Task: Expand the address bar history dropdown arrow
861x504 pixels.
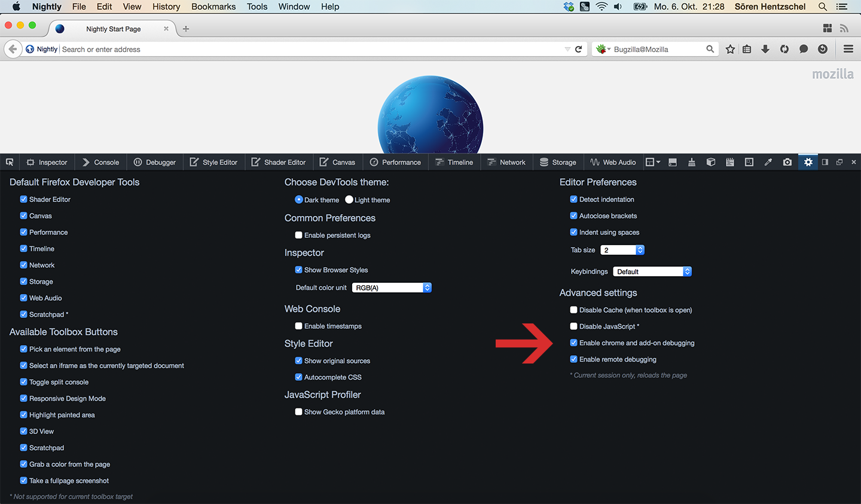Action: (x=567, y=49)
